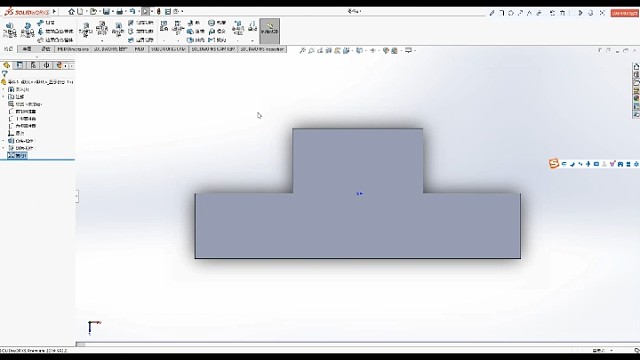
Task: Select the Shell tool
Action: tap(196, 40)
